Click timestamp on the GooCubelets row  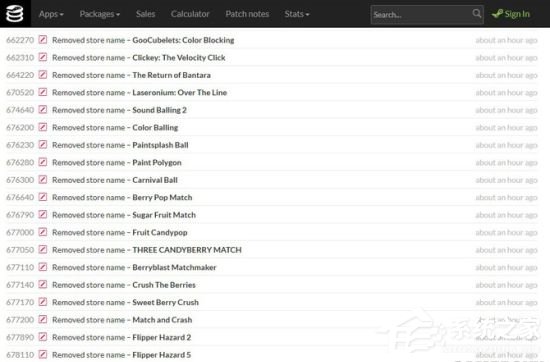click(506, 40)
